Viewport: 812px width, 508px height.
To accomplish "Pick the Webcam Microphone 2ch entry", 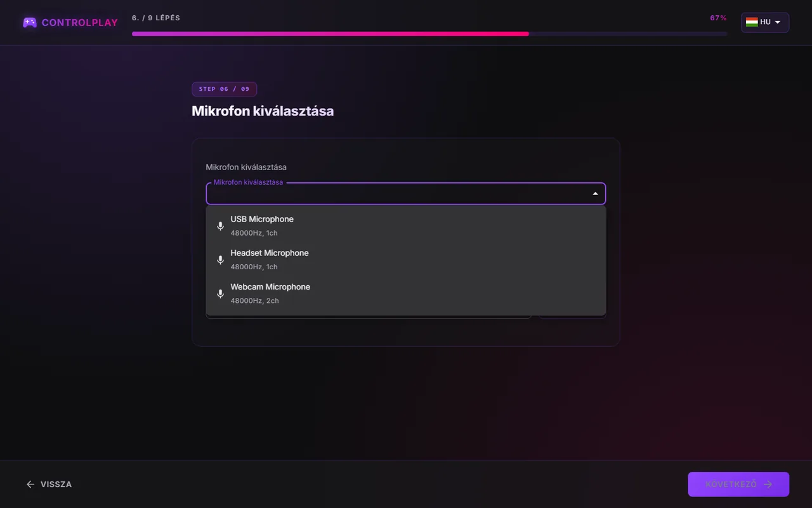I will coord(406,293).
